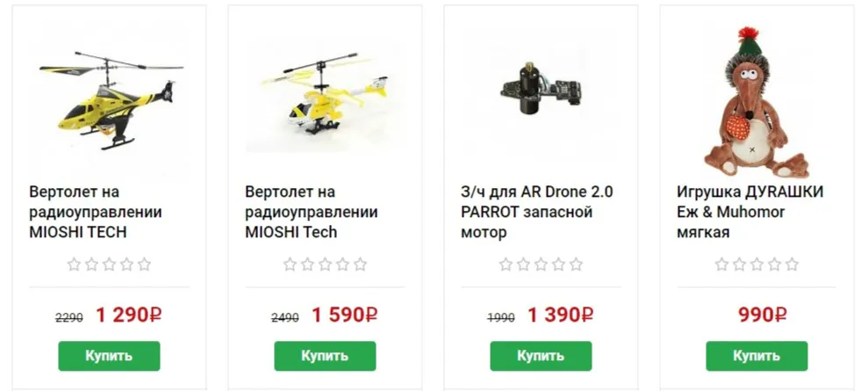This screenshot has height=391, width=868.
Task: Rate the hedgehog soft toy one star
Action: [721, 264]
